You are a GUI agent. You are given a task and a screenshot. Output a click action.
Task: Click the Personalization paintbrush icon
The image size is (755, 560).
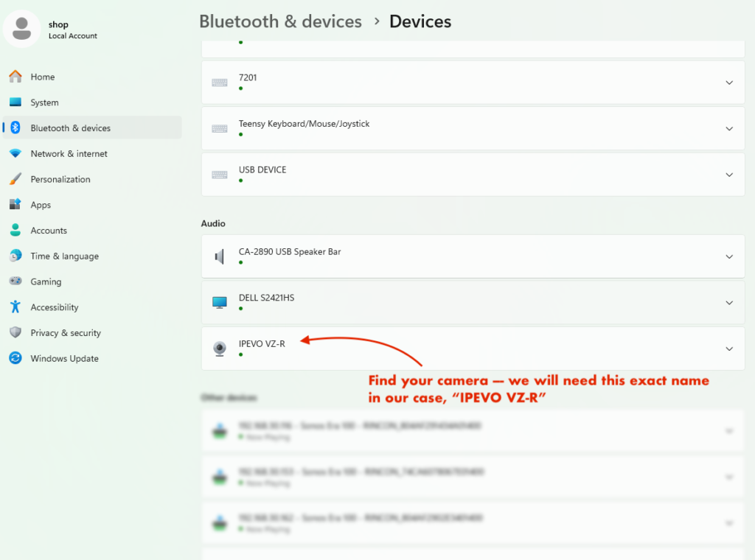[x=15, y=179]
